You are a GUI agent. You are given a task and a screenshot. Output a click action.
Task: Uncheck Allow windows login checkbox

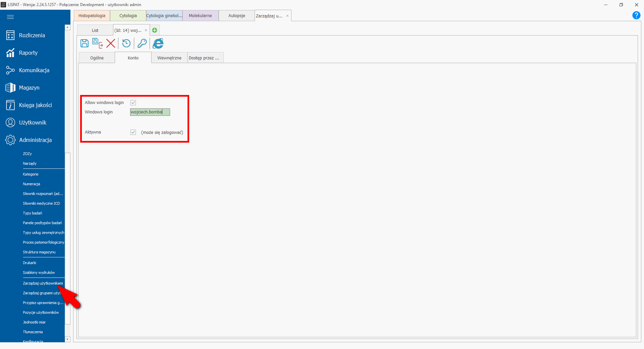click(x=133, y=103)
